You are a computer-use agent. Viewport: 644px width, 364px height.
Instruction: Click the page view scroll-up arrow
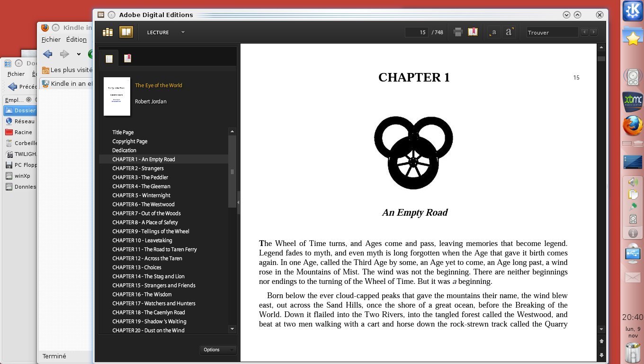tap(601, 47)
